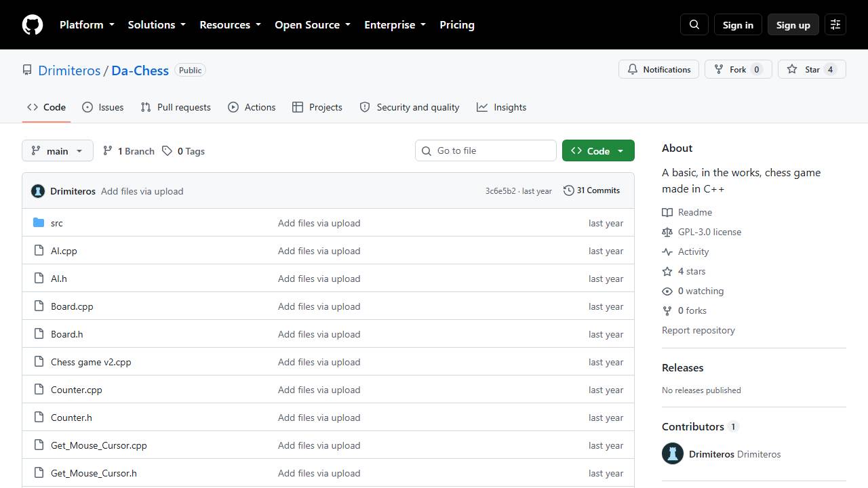Open the appearance settings icon button
868x488 pixels.
(x=835, y=24)
